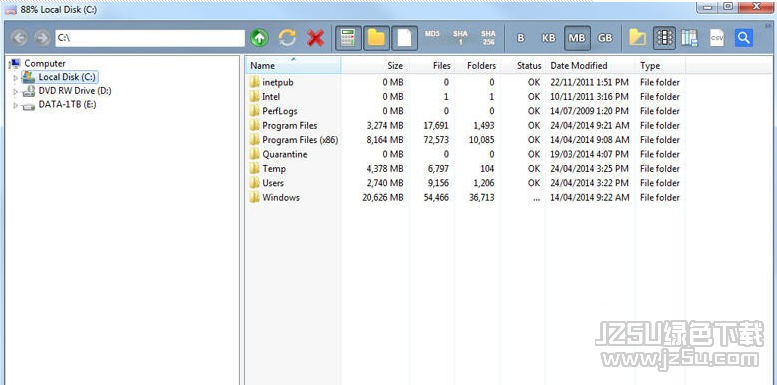Select the Intel folder
Image resolution: width=777 pixels, height=385 pixels.
pyautogui.click(x=271, y=97)
